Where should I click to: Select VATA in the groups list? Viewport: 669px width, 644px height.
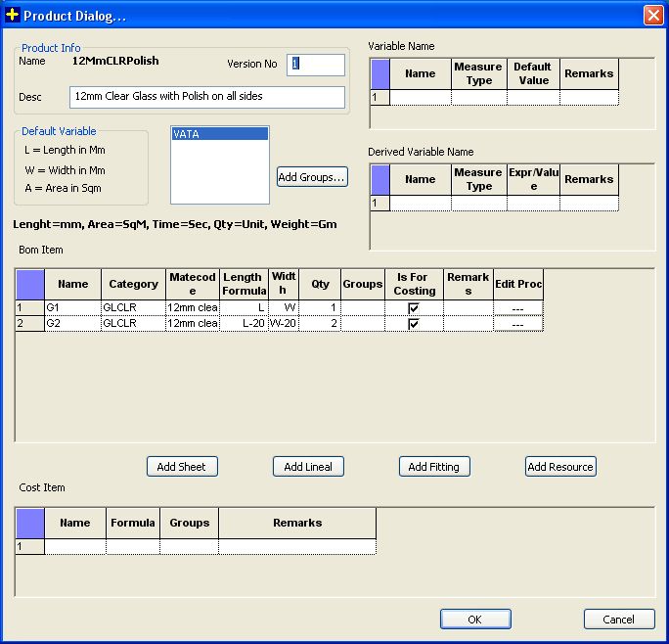[219, 135]
